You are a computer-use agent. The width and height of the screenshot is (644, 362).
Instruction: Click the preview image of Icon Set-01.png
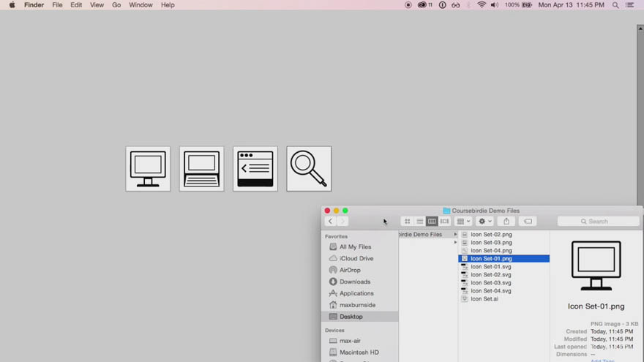[596, 265]
